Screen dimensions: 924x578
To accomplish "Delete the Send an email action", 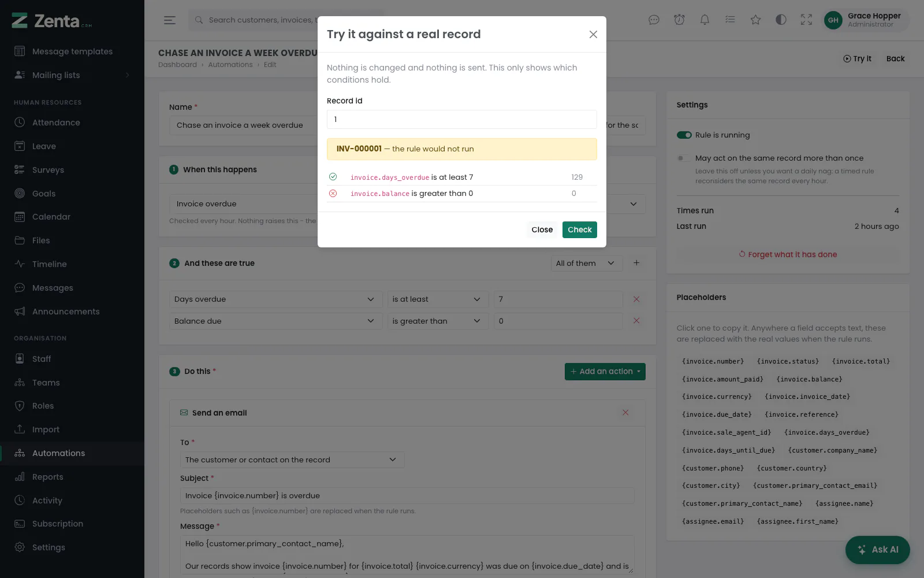I will click(x=625, y=413).
